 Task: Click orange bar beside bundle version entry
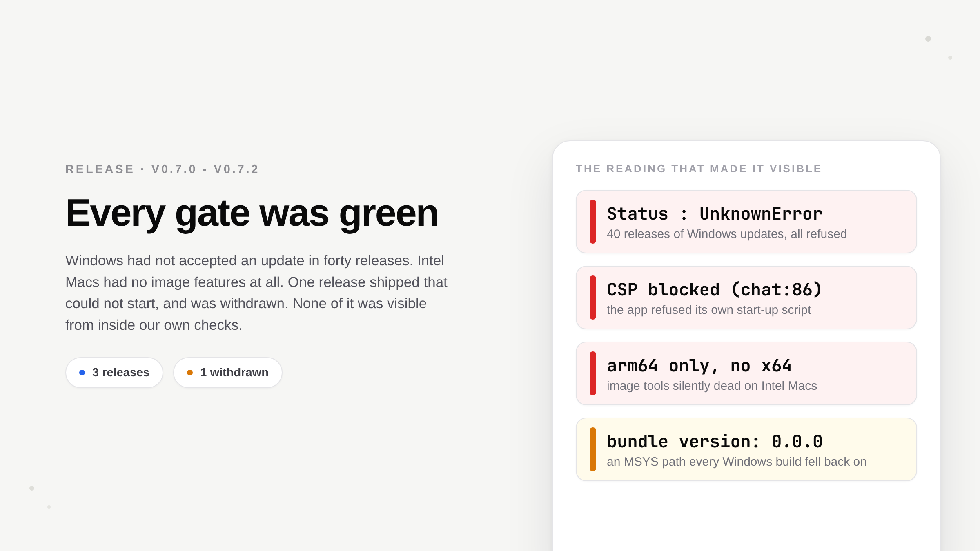point(593,449)
